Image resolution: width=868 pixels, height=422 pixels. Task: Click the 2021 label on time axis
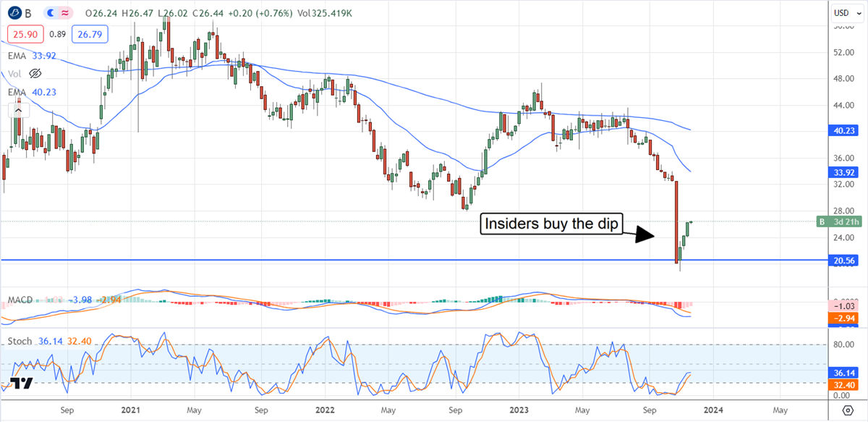coord(131,409)
